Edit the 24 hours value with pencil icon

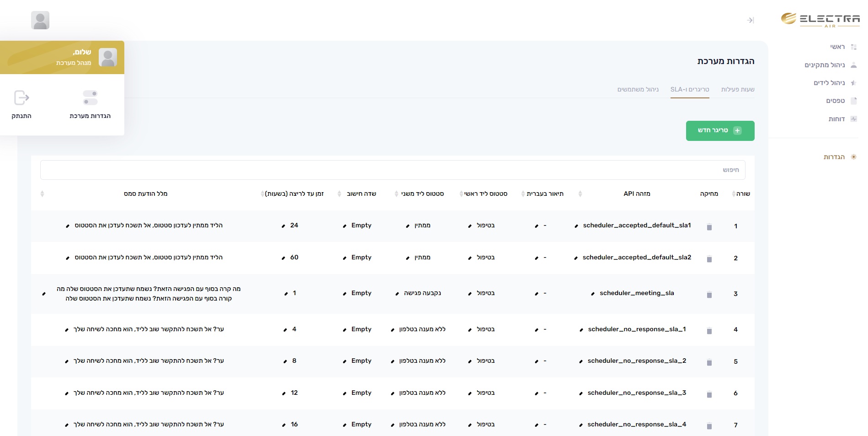tap(283, 226)
